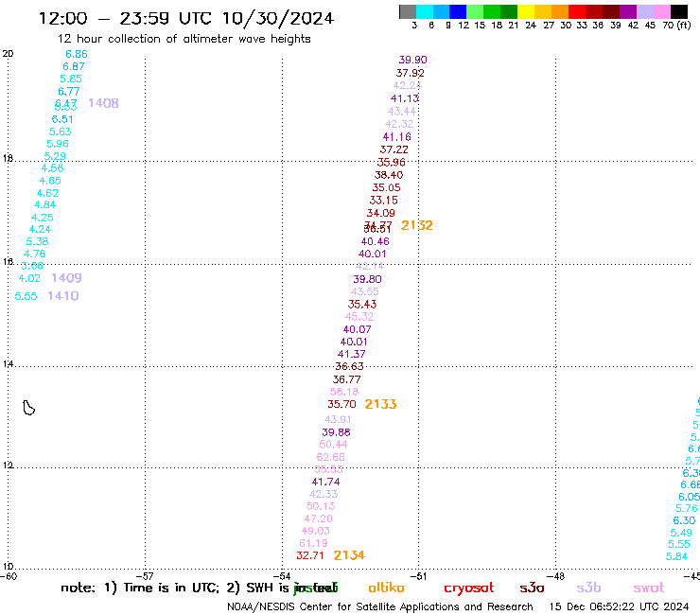Select the cyan wave height value 4.25

click(43, 218)
